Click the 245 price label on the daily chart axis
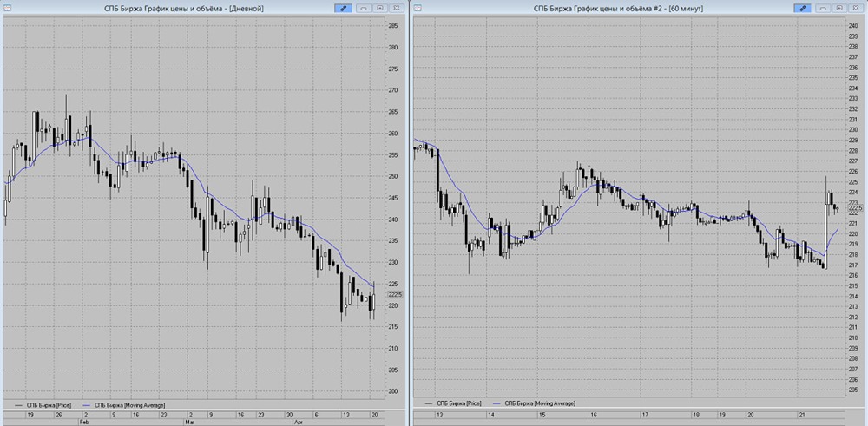Viewport: 868px width, 426px height. (393, 198)
